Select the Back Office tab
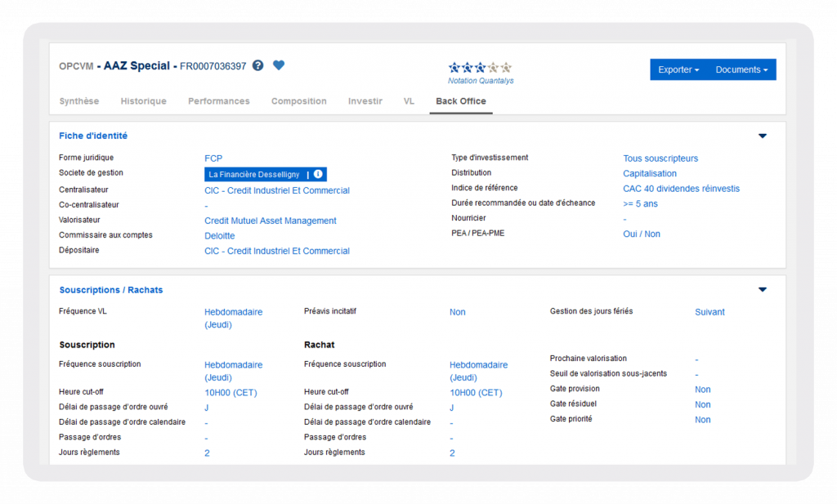This screenshot has width=837, height=504. [461, 101]
